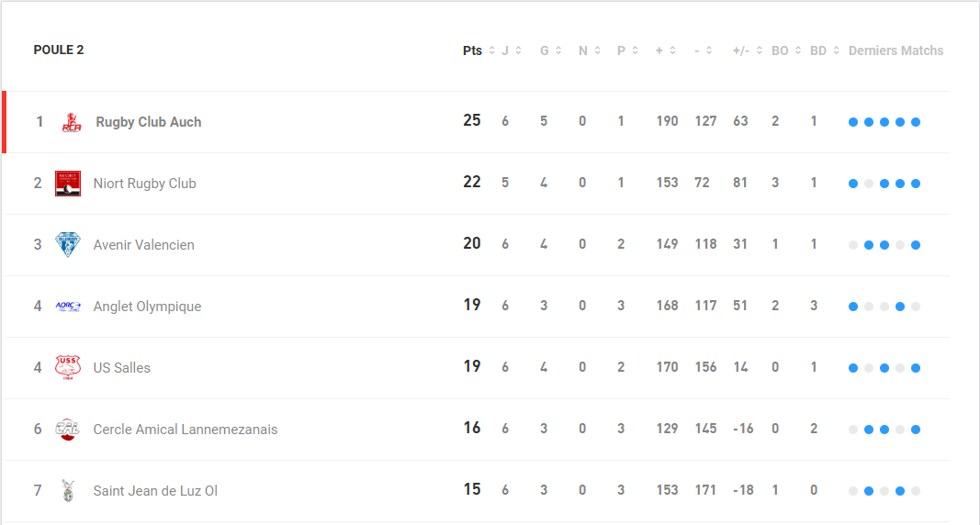Click the Derniers Matchs column header
980x525 pixels.
[x=896, y=50]
